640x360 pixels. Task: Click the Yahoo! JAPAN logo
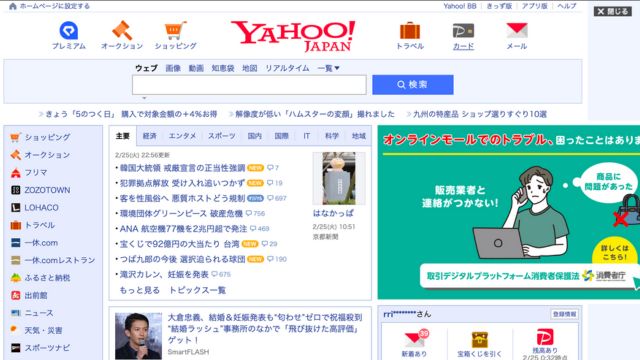pos(293,36)
